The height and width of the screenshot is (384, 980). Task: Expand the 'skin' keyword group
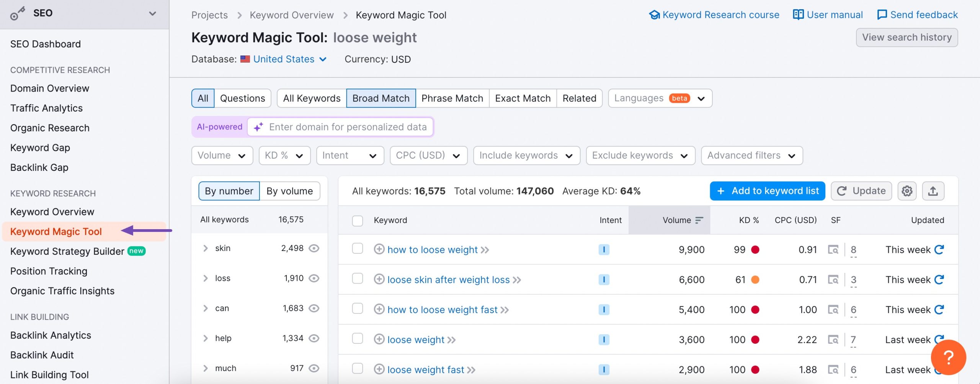206,248
